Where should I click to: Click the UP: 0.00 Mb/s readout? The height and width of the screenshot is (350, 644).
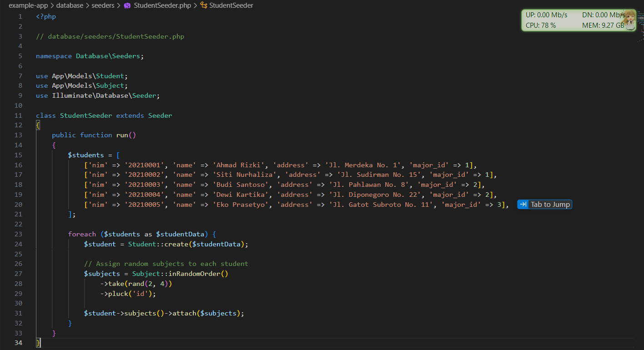pos(547,15)
